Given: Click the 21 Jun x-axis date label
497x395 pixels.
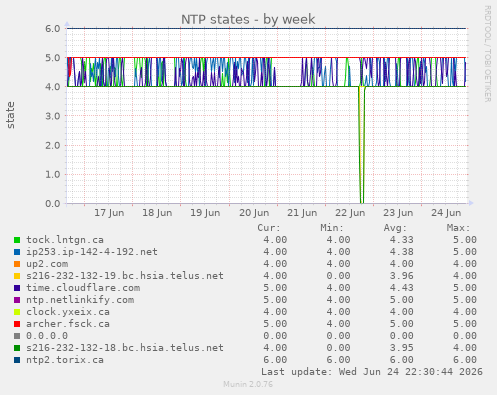Looking at the screenshot, I should click(302, 213).
